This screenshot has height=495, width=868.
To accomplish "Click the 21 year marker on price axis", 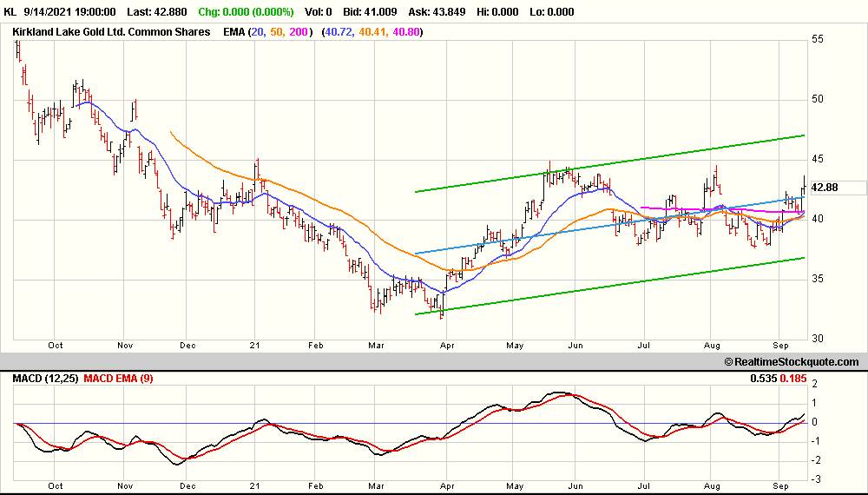I will pyautogui.click(x=255, y=345).
